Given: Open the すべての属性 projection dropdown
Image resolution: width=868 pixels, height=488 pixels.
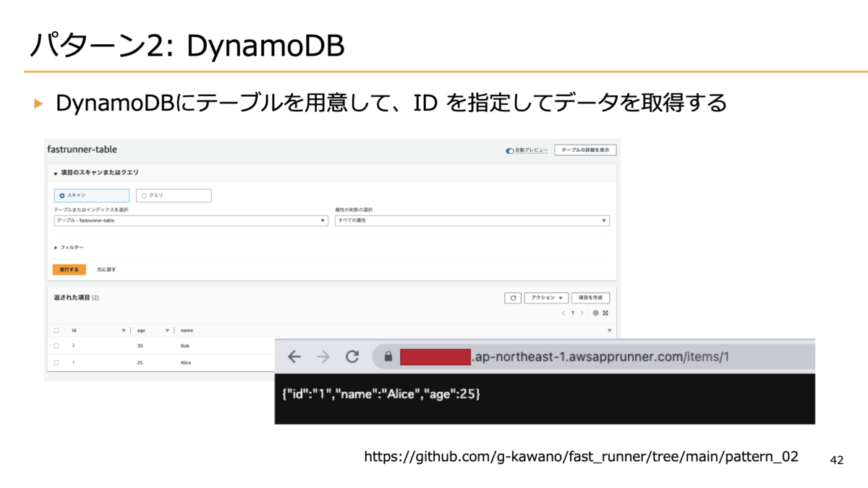Looking at the screenshot, I should pyautogui.click(x=472, y=221).
